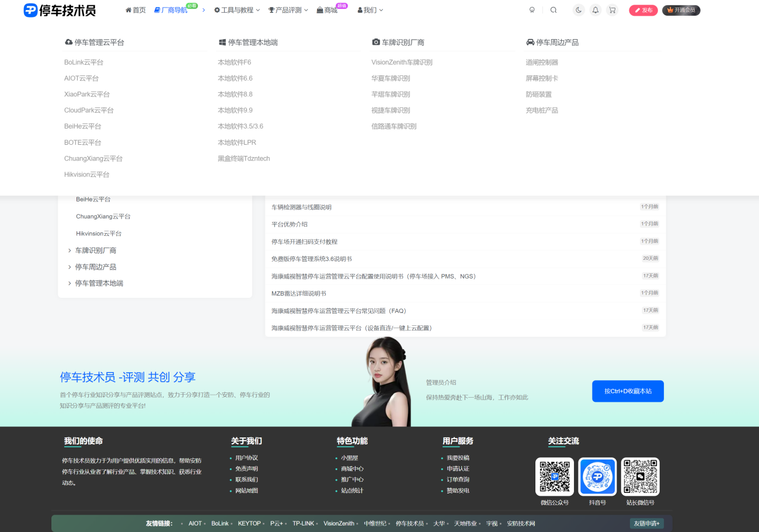Expand 停车周边产品 in sidebar tree
The image size is (759, 532).
point(95,267)
